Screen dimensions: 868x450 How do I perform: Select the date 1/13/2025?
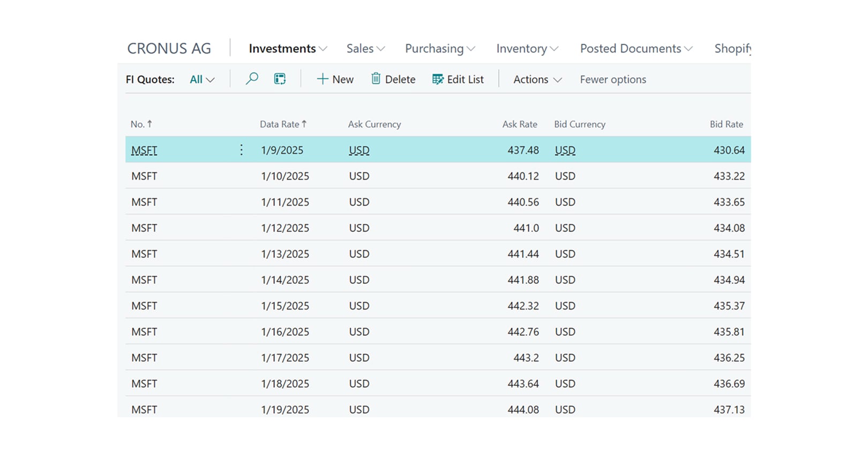[x=285, y=254]
